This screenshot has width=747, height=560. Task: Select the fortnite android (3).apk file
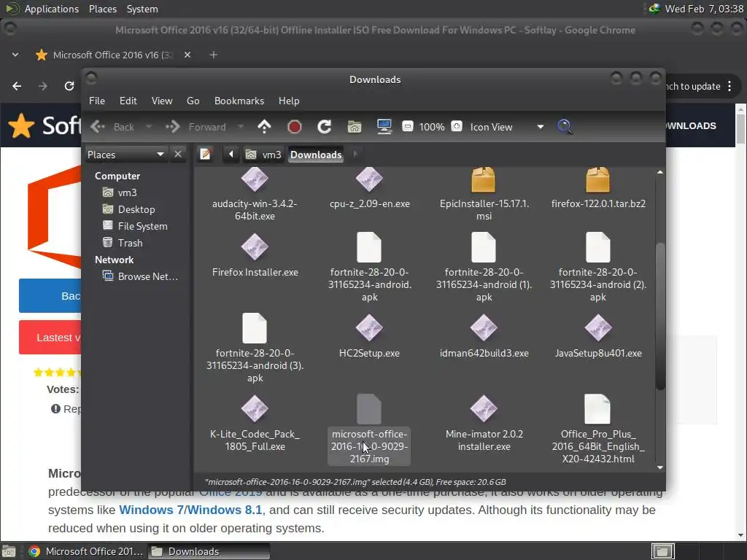255,349
